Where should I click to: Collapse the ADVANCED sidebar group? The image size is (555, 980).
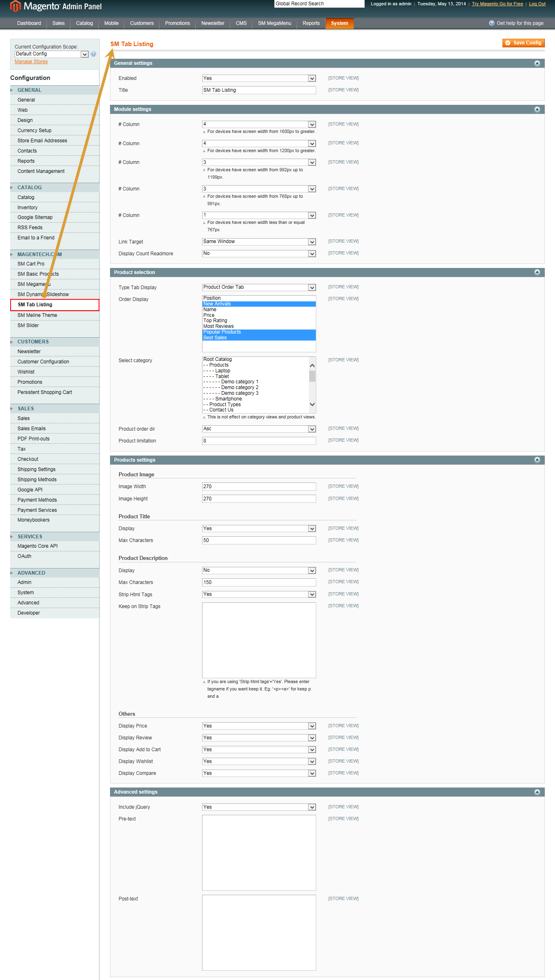click(x=55, y=573)
